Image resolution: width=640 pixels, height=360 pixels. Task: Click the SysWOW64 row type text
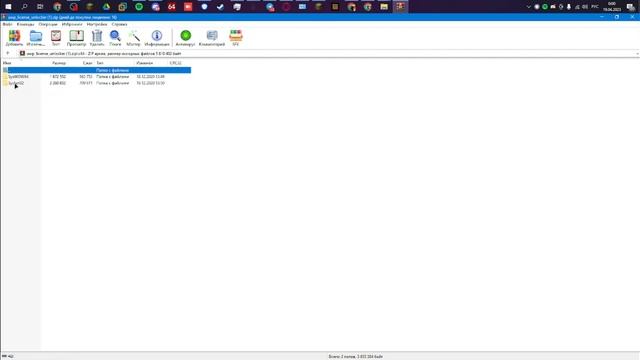point(112,77)
